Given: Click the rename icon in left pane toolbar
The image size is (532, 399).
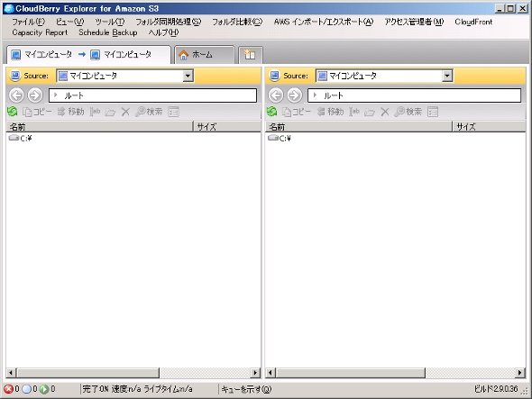Looking at the screenshot, I should tap(95, 112).
